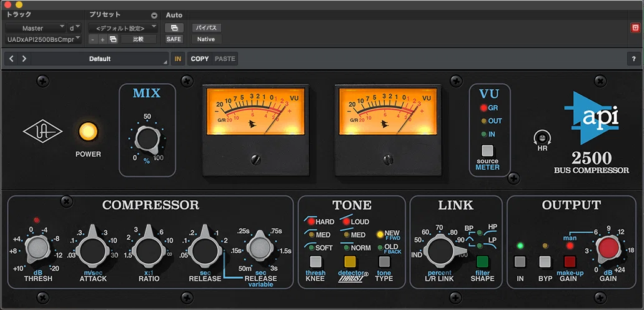Click the トラック header label

[x=18, y=15]
